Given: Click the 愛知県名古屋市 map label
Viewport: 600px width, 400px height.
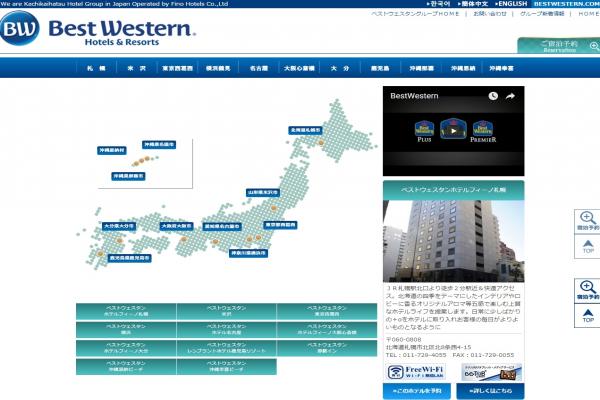Looking at the screenshot, I should pos(222,227).
